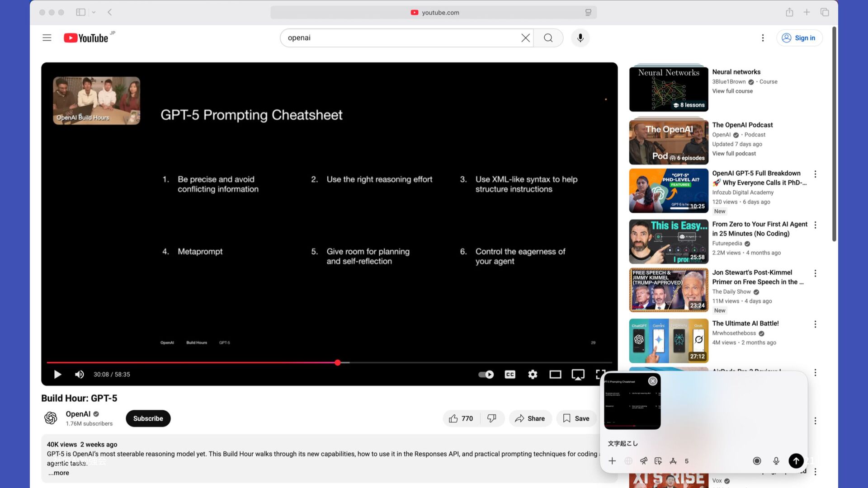The image size is (868, 488).
Task: Open Neural networks course thumbnail
Action: (668, 88)
